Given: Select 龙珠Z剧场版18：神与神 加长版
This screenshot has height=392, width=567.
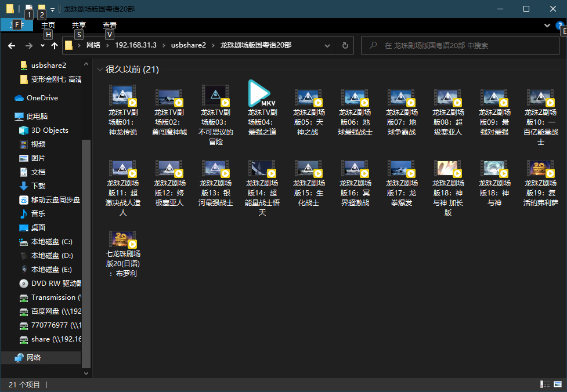Looking at the screenshot, I should [x=447, y=188].
